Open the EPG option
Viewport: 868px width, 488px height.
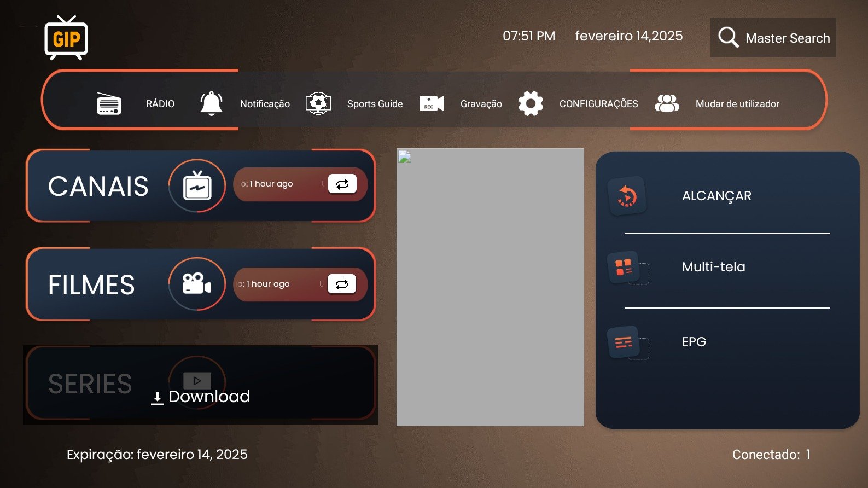(x=694, y=342)
